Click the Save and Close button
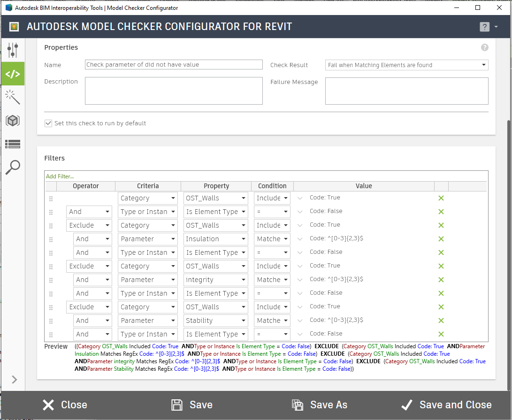Image resolution: width=512 pixels, height=420 pixels. tap(445, 405)
